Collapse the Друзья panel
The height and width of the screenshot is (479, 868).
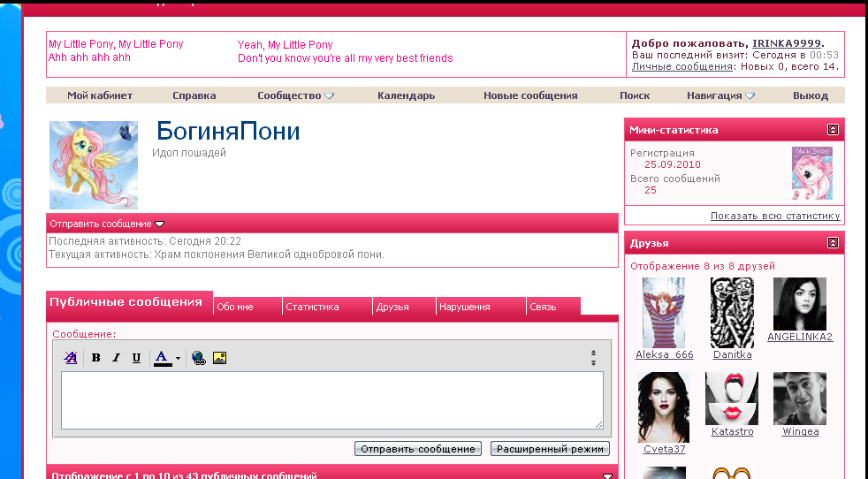click(833, 242)
